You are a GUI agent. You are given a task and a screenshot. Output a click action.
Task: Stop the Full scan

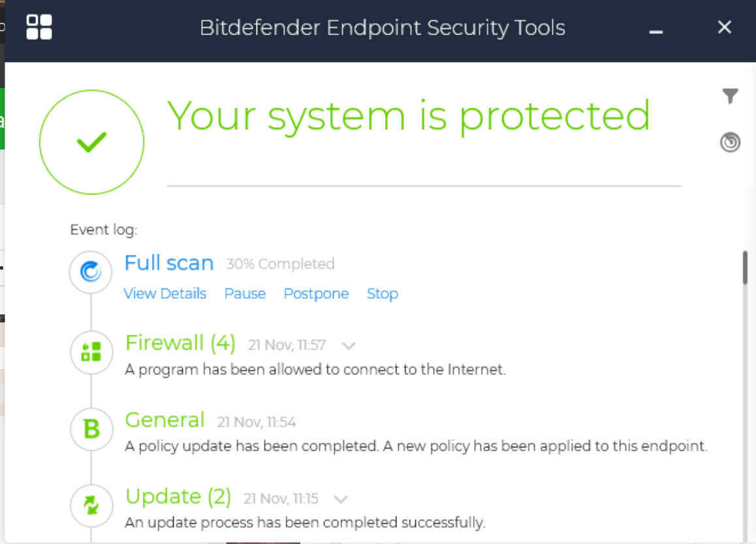pos(382,294)
